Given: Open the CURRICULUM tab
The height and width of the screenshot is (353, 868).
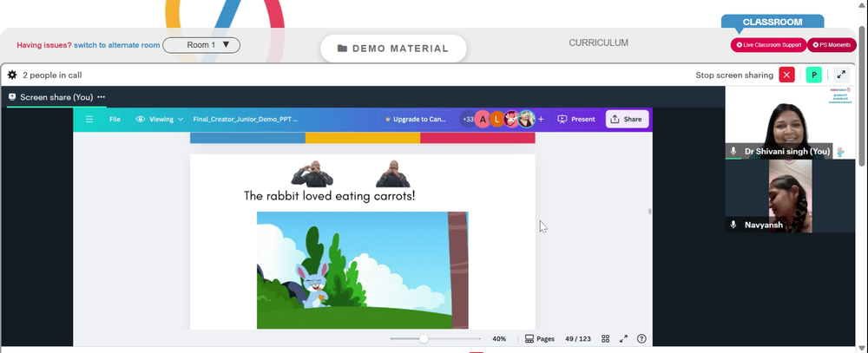Looking at the screenshot, I should (598, 42).
